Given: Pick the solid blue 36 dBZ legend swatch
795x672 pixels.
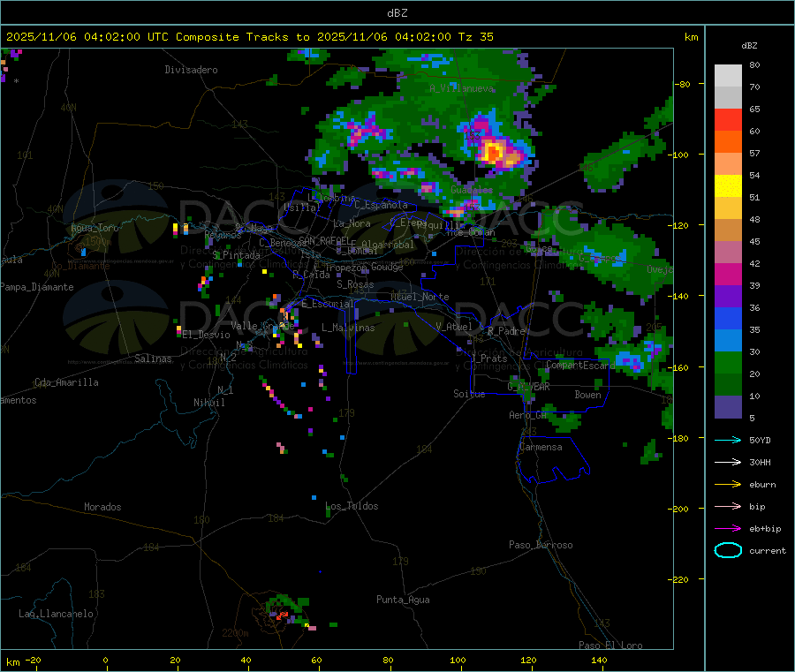Looking at the screenshot, I should pyautogui.click(x=728, y=318).
